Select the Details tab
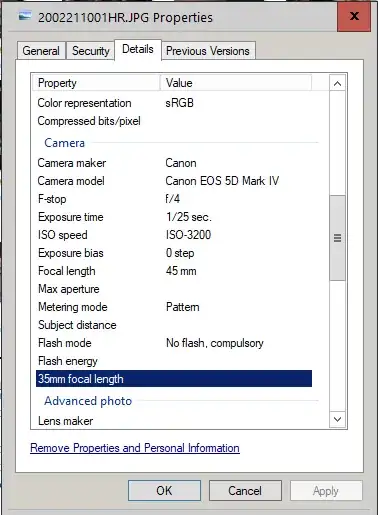The image size is (378, 515). pyautogui.click(x=138, y=49)
